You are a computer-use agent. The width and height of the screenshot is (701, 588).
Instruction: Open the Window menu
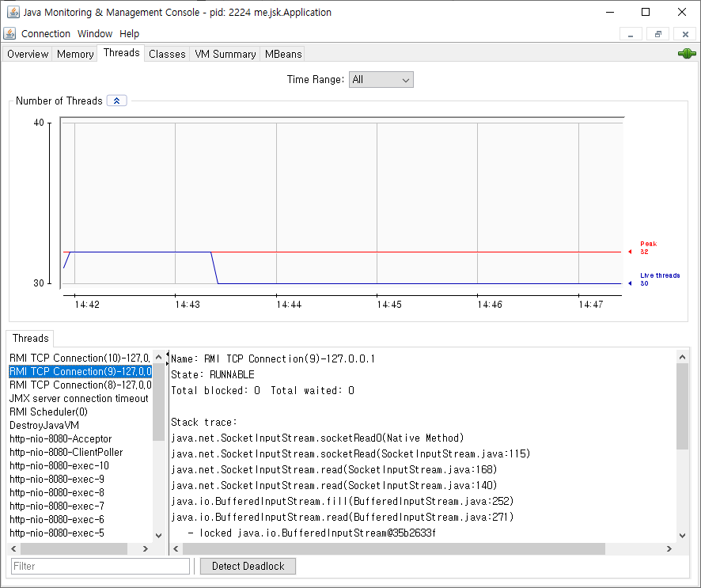[x=95, y=33]
